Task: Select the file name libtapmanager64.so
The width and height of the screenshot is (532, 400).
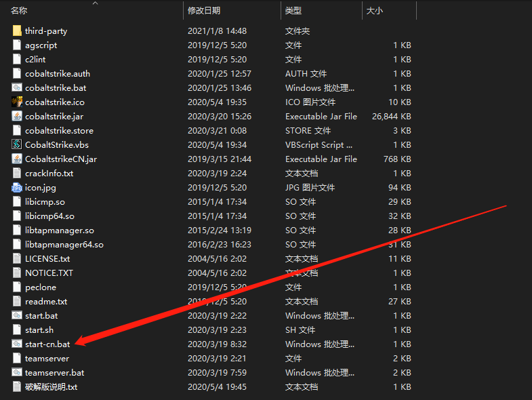Action: [64, 245]
